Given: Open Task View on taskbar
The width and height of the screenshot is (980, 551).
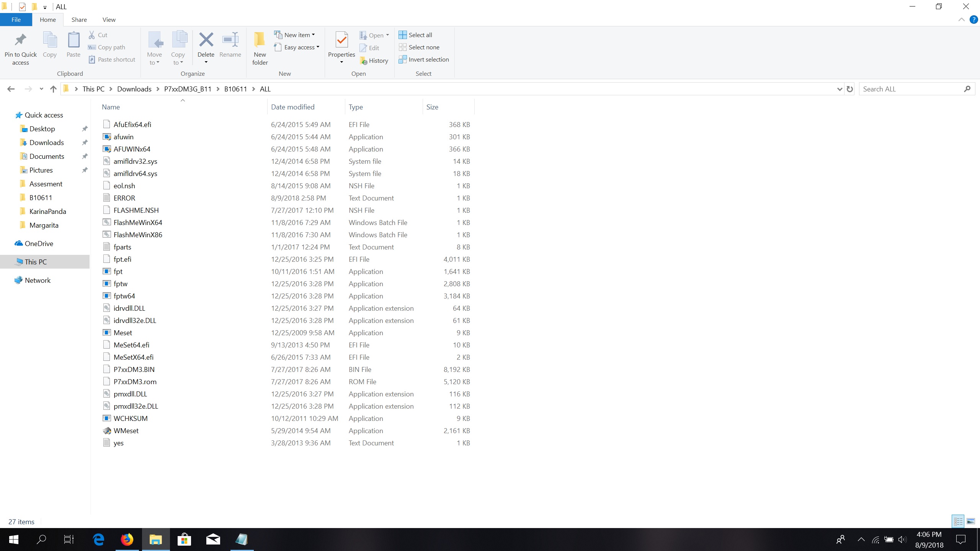Looking at the screenshot, I should click(69, 540).
